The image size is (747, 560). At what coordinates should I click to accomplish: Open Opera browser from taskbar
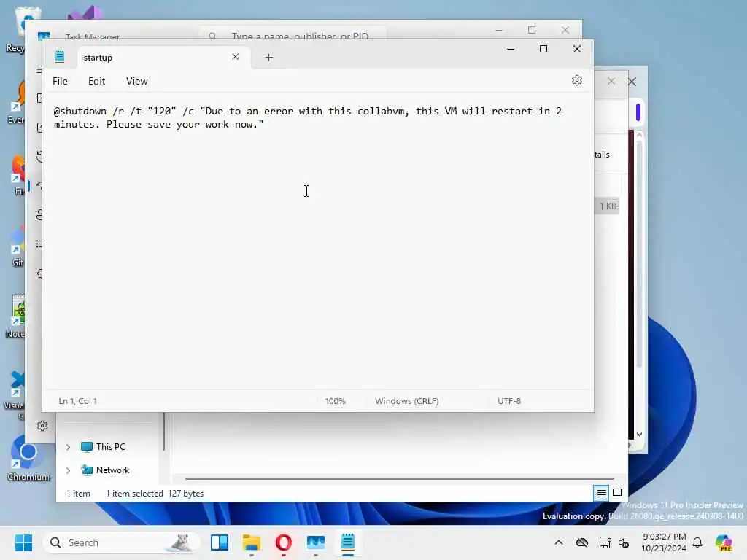pos(284,542)
